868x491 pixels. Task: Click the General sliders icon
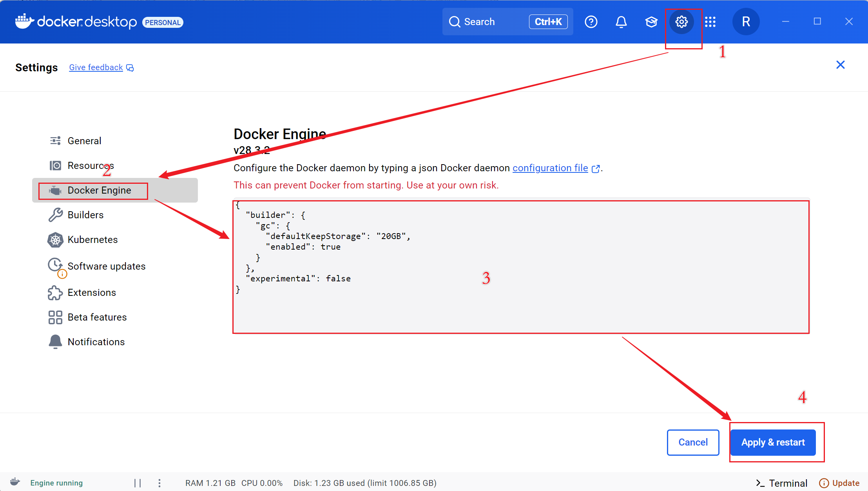pos(55,141)
